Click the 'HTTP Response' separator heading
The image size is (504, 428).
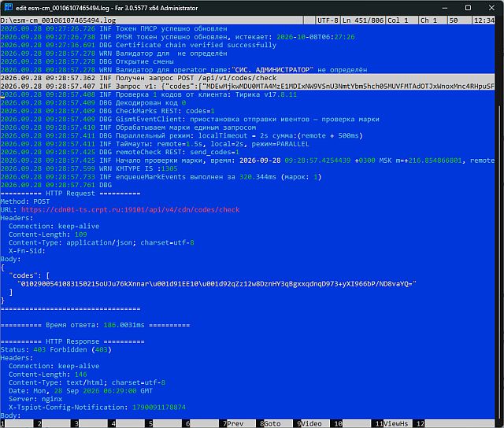click(72, 341)
